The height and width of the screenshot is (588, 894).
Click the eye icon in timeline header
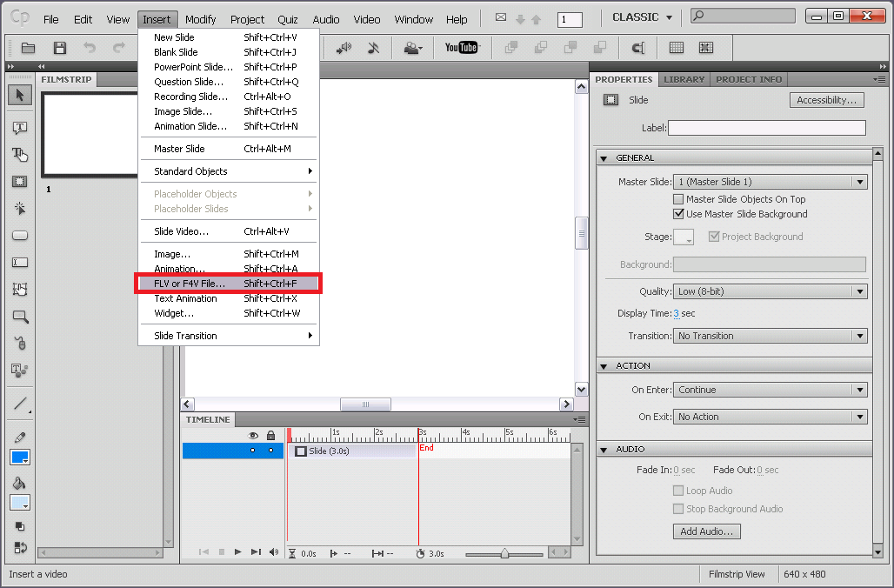click(253, 435)
